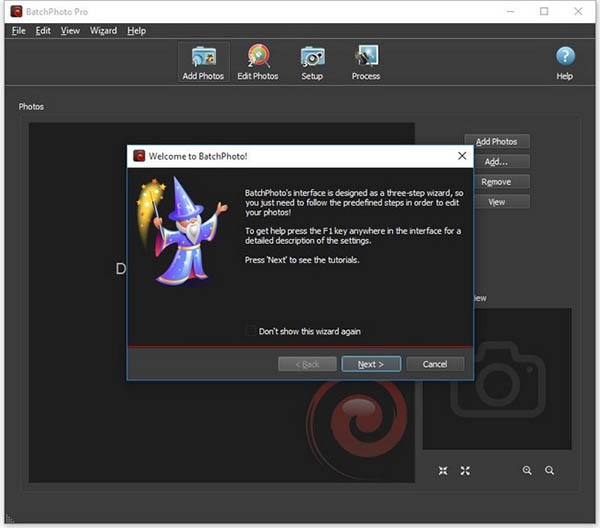
Task: Open the File menu
Action: coord(18,31)
